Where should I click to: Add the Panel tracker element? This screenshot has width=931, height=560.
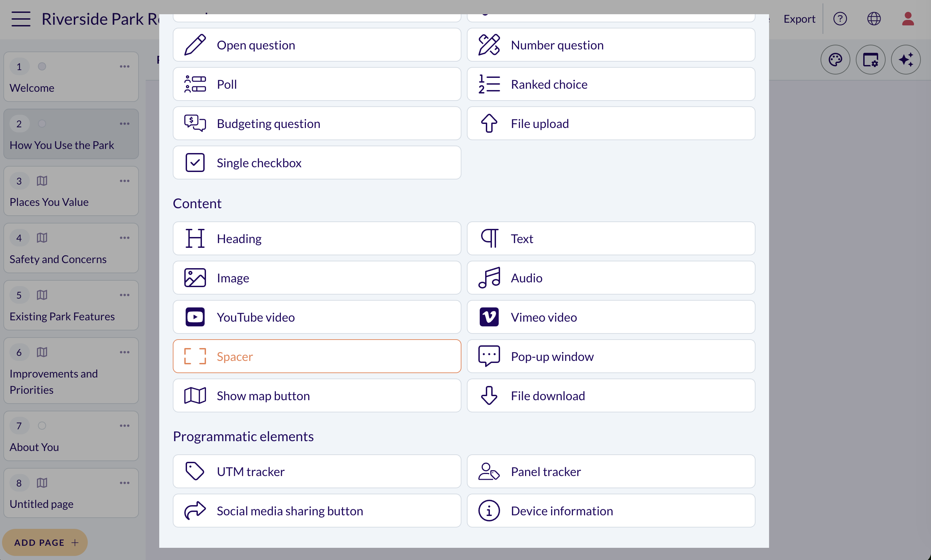[x=611, y=471]
